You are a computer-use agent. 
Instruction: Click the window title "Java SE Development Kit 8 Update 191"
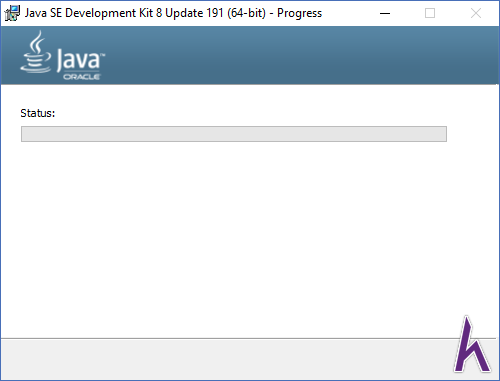click(124, 13)
